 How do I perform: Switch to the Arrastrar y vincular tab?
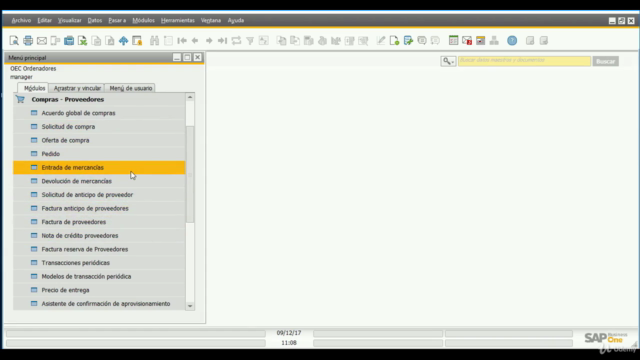77,88
